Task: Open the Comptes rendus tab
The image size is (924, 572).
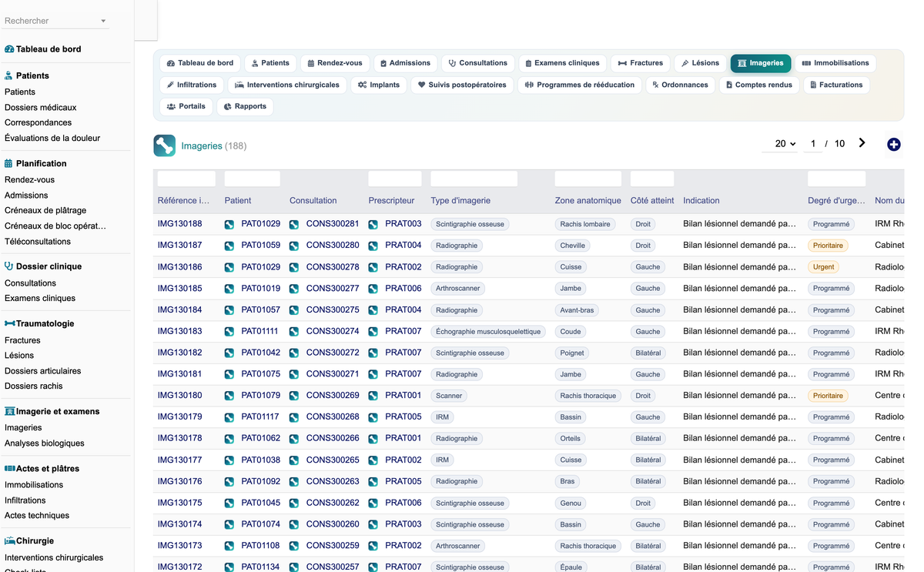Action: 758,85
